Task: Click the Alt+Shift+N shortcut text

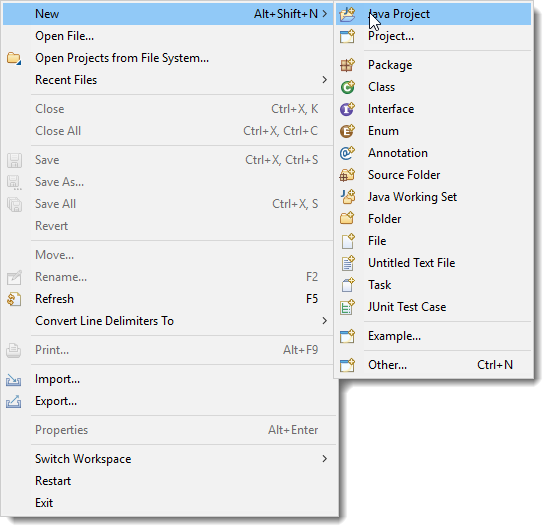Action: pos(286,14)
